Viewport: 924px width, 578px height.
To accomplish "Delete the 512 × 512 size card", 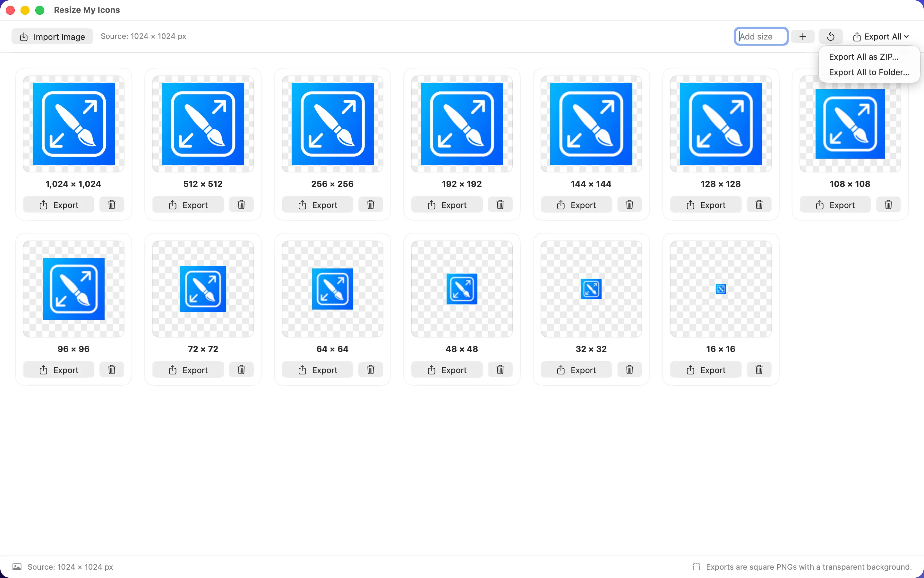I will coord(241,205).
